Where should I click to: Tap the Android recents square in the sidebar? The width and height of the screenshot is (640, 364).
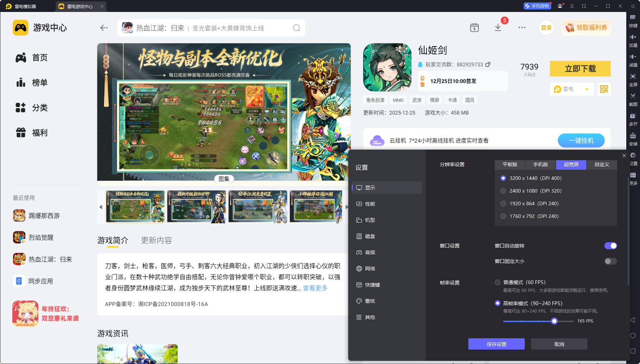(x=633, y=351)
